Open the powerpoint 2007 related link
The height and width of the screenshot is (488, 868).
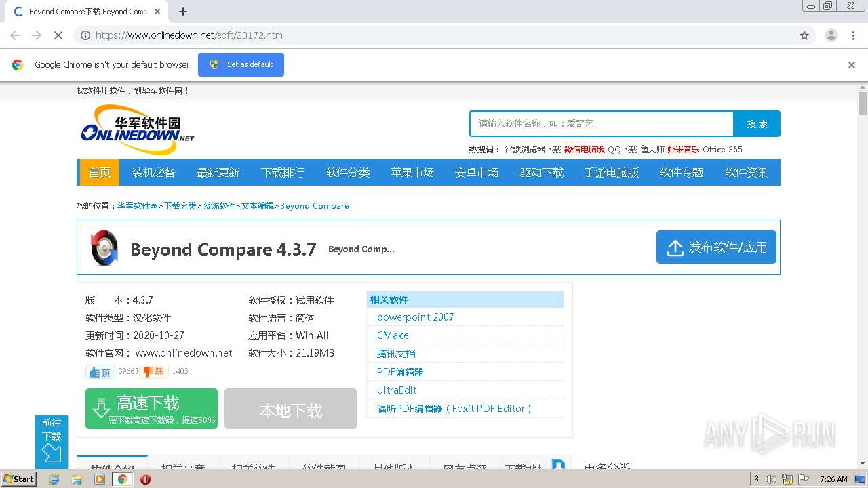coord(416,317)
